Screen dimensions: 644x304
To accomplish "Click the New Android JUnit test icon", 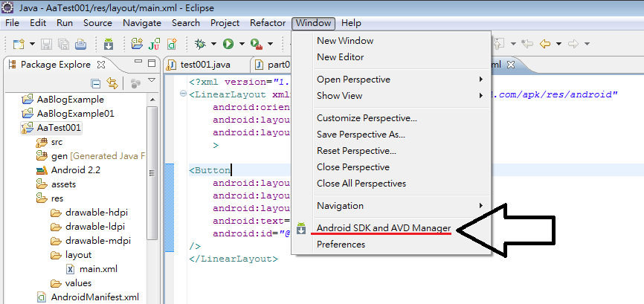I will [154, 44].
